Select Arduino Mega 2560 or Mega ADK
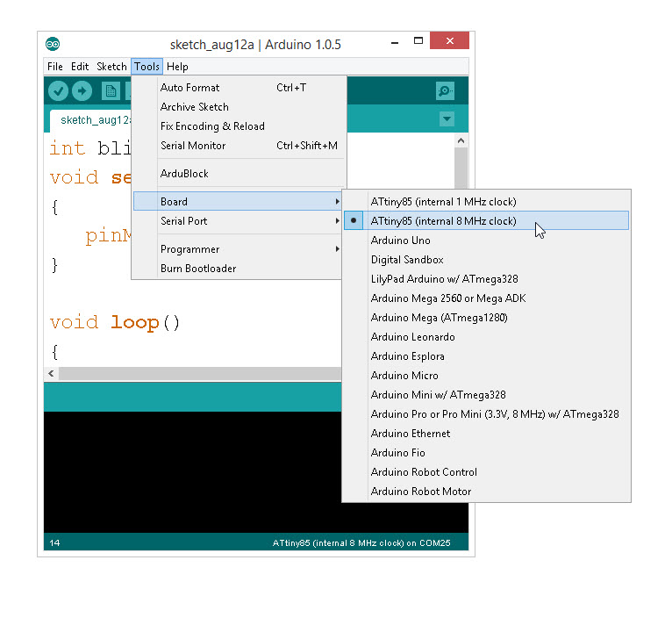This screenshot has width=672, height=639. point(486,298)
